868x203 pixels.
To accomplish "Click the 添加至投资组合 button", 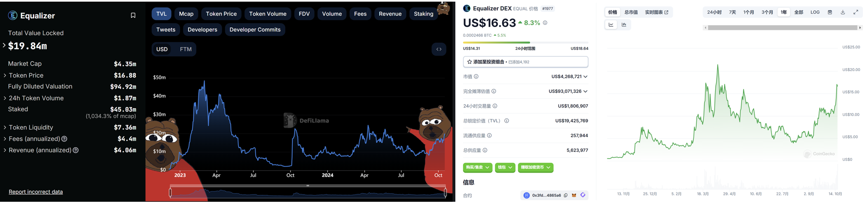I will click(x=526, y=62).
